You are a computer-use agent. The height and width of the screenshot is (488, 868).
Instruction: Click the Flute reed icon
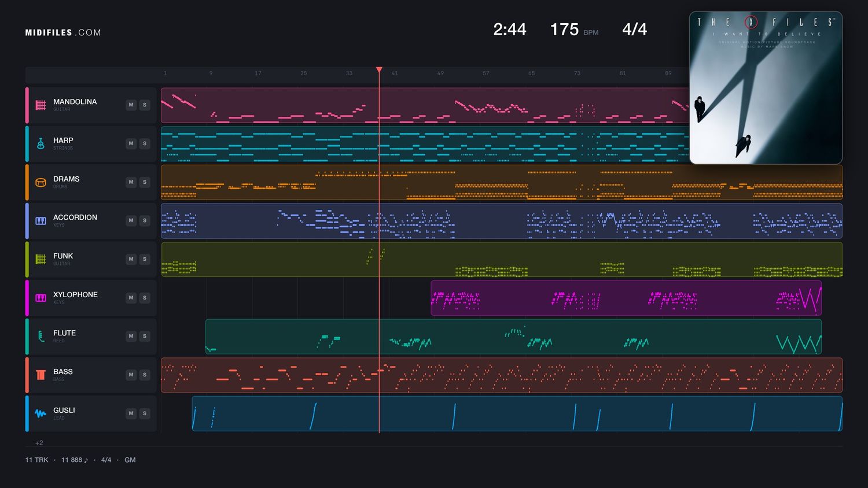[x=41, y=337]
